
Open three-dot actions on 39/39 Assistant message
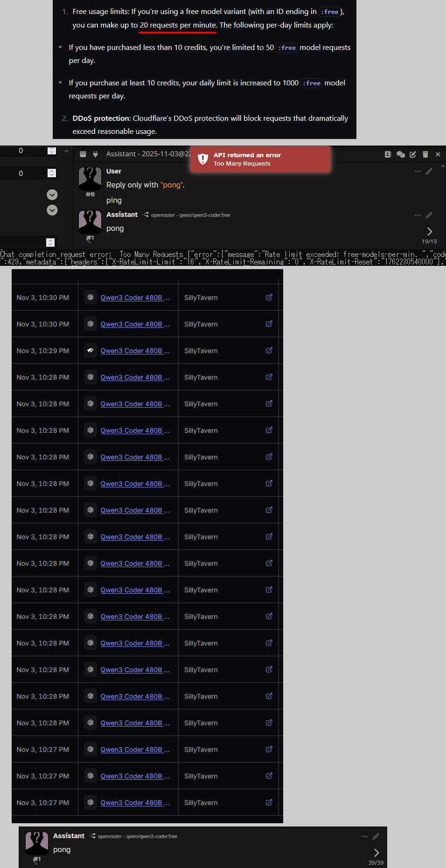[364, 837]
